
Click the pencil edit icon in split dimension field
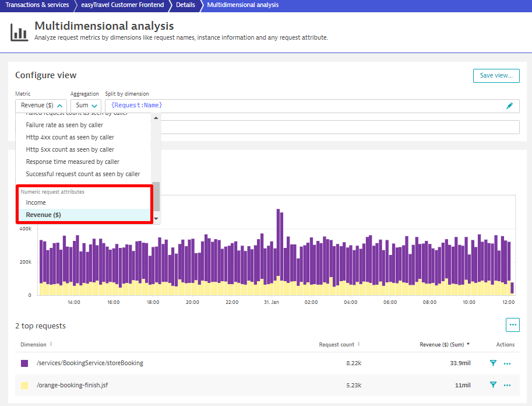click(x=509, y=106)
